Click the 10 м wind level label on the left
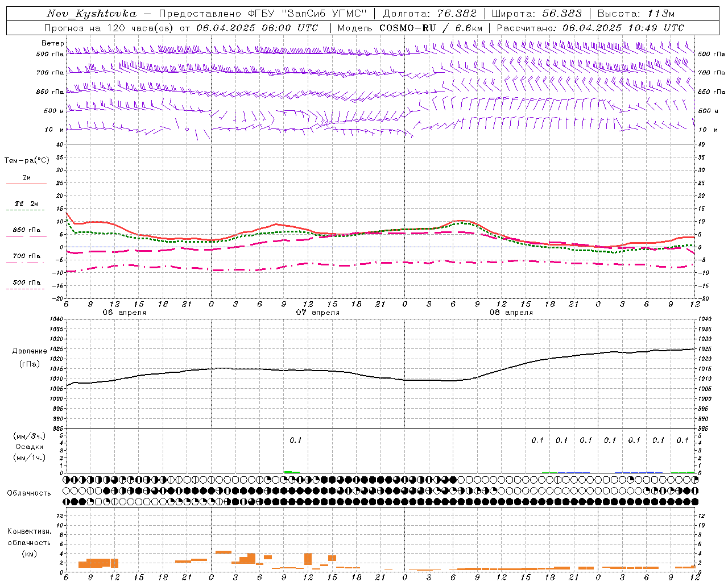Image resolution: width=728 pixels, height=582 pixels. (54, 130)
